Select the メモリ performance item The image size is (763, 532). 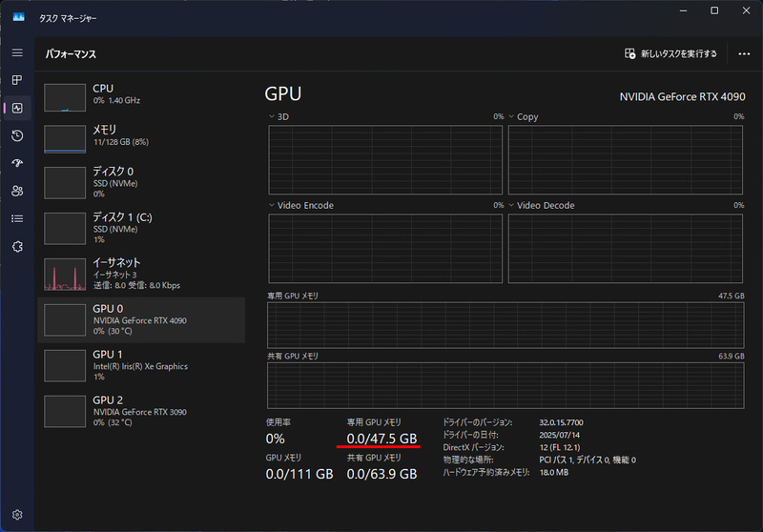pyautogui.click(x=141, y=138)
